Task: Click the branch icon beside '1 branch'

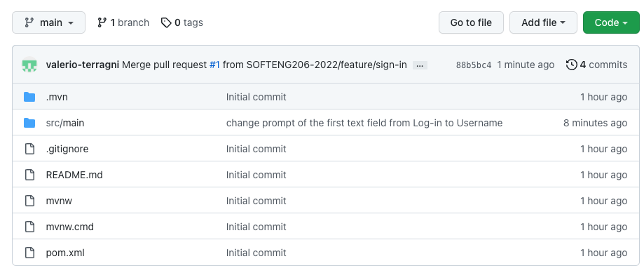Action: 102,22
